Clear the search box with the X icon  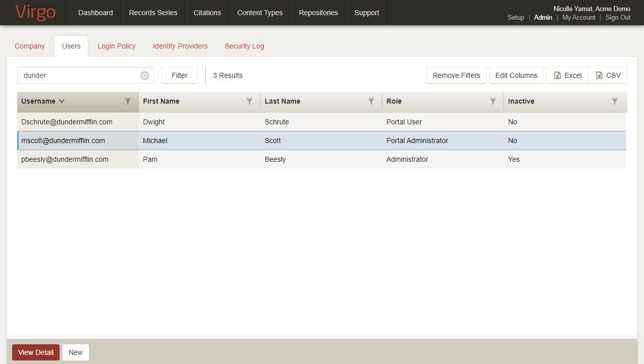coord(144,75)
